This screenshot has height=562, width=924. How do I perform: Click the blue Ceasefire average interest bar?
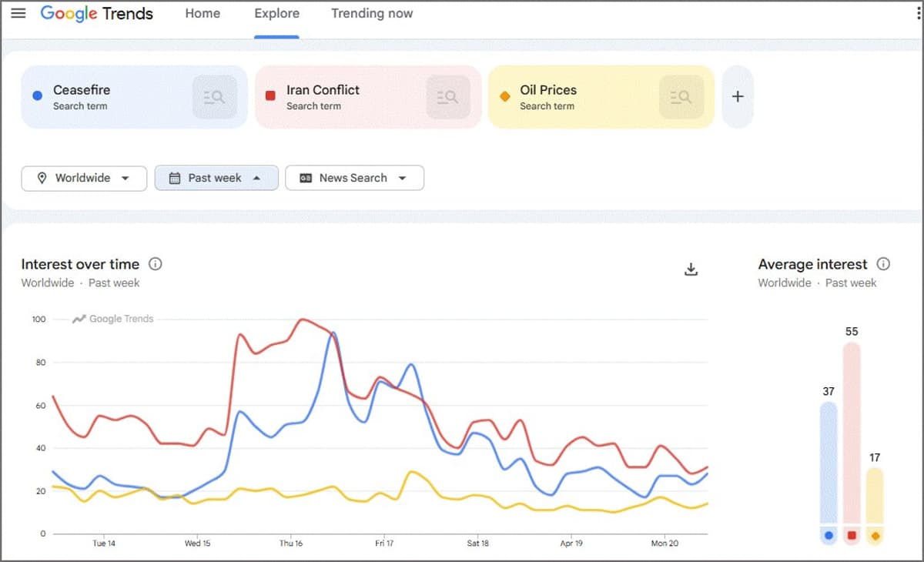(x=829, y=462)
